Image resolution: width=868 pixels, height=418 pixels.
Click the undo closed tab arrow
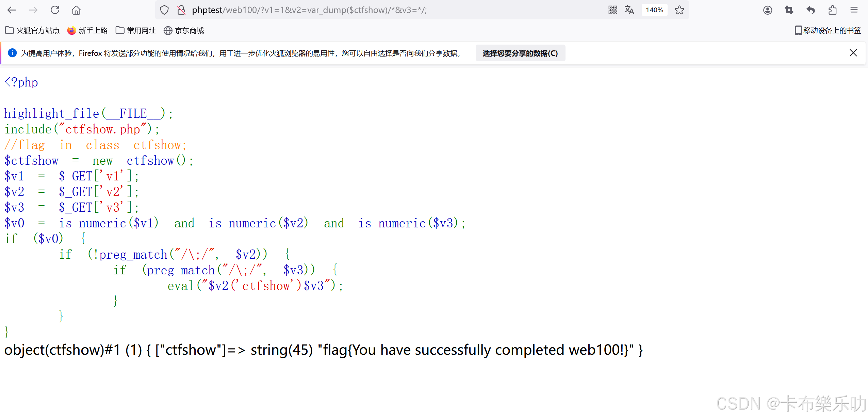(811, 10)
